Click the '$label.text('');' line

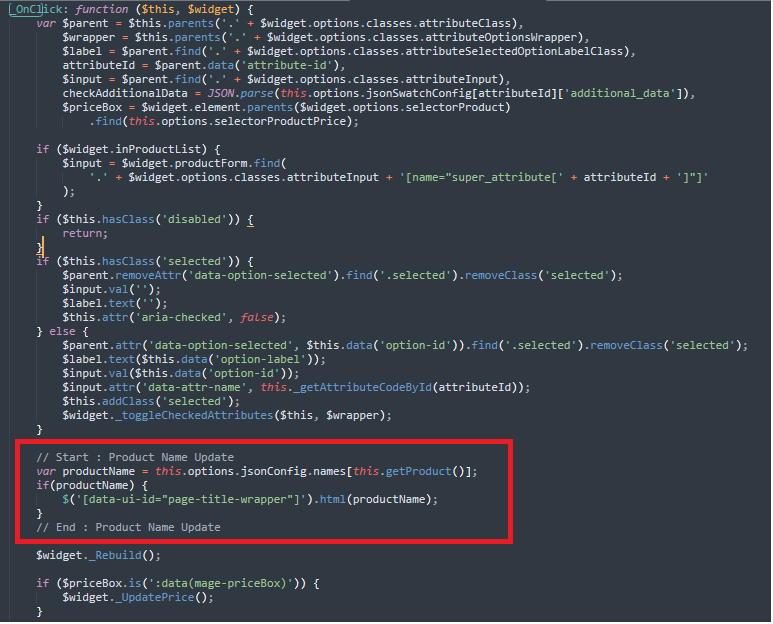click(x=115, y=303)
